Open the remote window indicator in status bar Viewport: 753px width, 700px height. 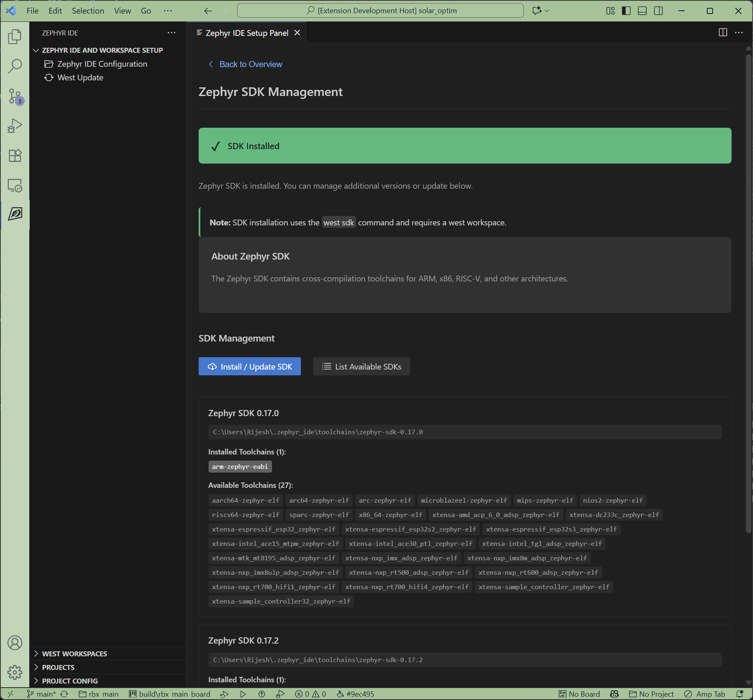point(11,694)
